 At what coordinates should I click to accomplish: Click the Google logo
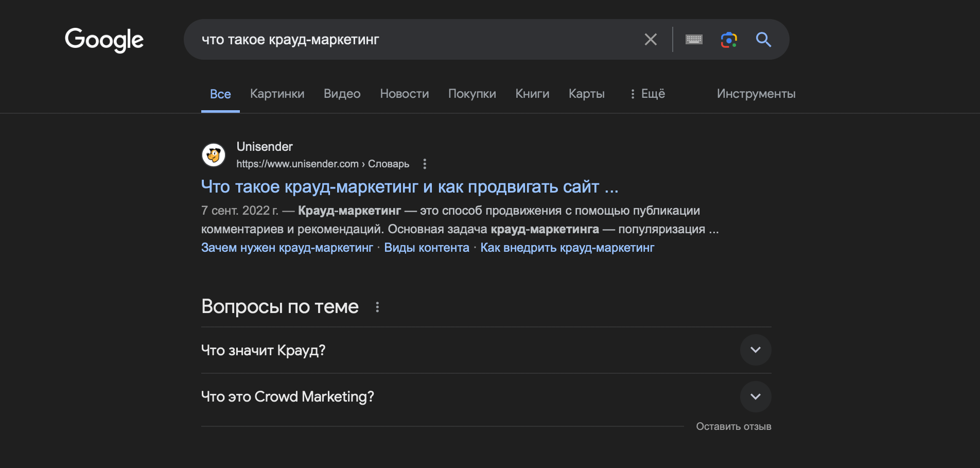coord(104,40)
